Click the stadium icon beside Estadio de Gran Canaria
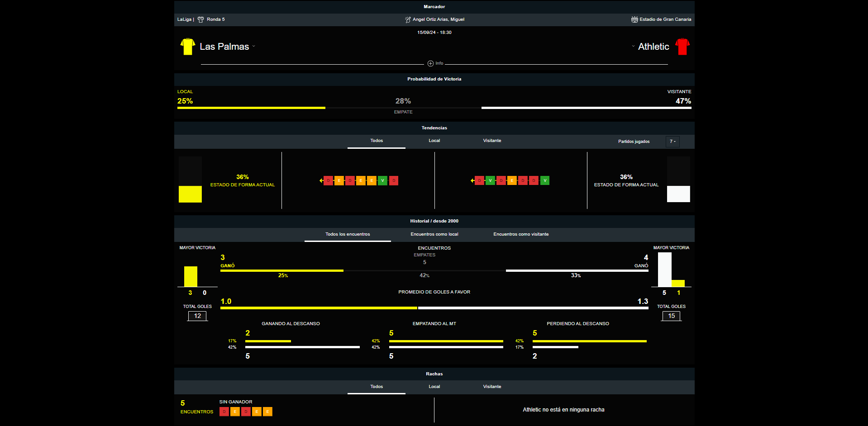 [x=634, y=19]
